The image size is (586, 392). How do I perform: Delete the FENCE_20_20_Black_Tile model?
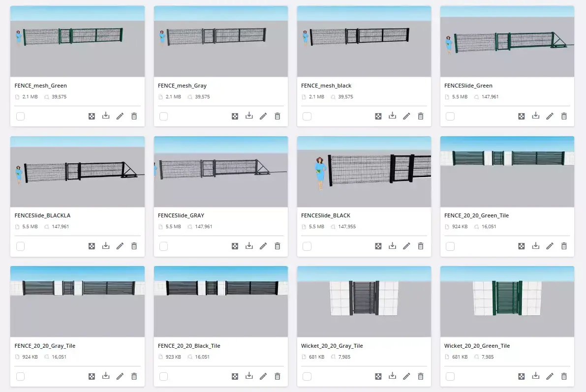click(x=278, y=376)
